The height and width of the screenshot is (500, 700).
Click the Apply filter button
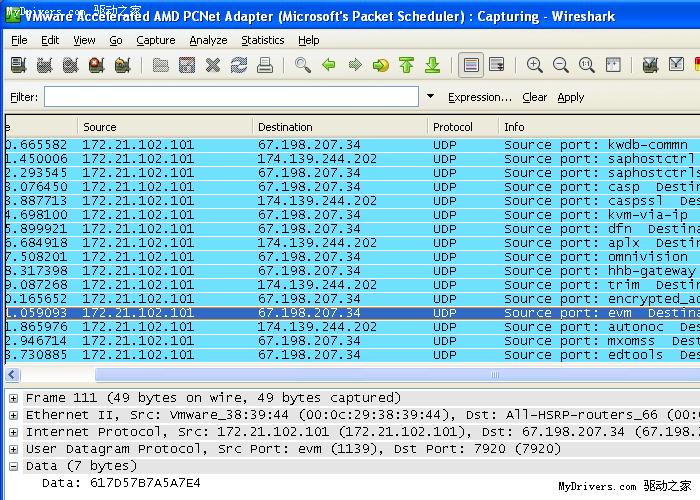click(x=571, y=97)
